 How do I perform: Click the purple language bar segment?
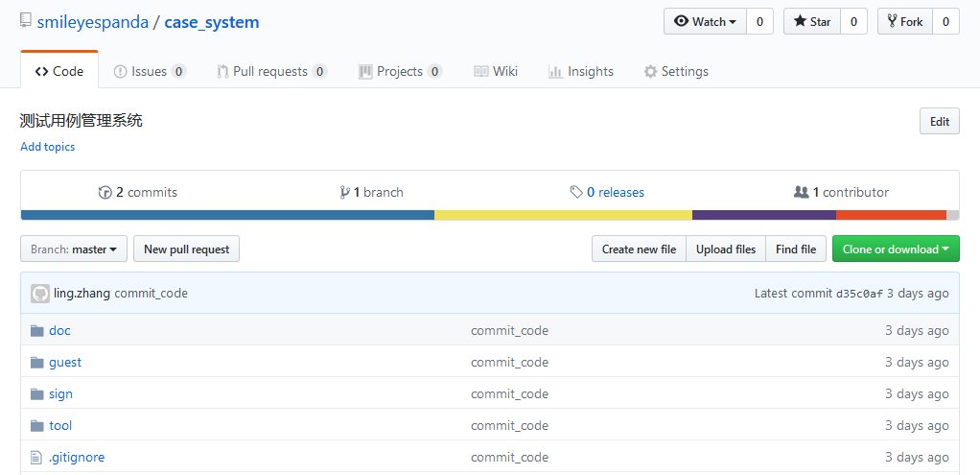764,215
